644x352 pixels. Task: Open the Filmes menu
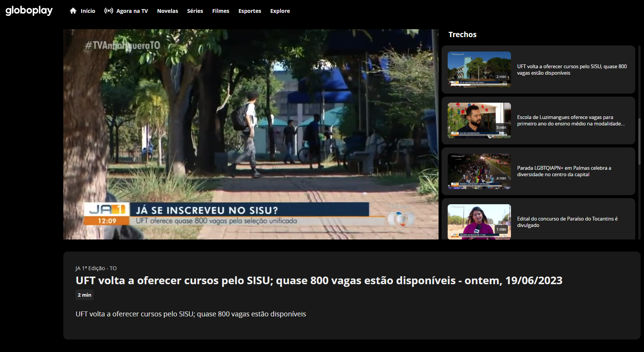[221, 11]
